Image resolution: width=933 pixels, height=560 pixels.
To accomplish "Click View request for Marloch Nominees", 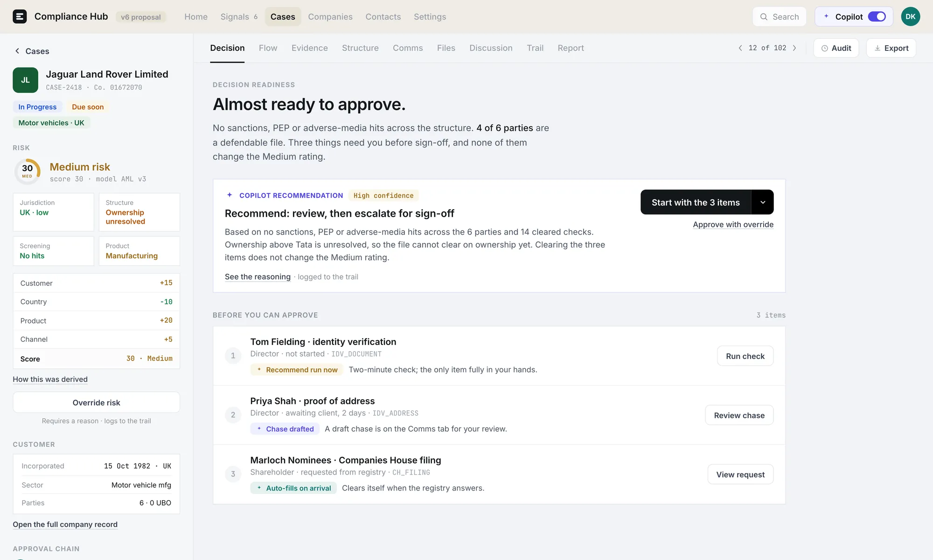I will click(740, 474).
